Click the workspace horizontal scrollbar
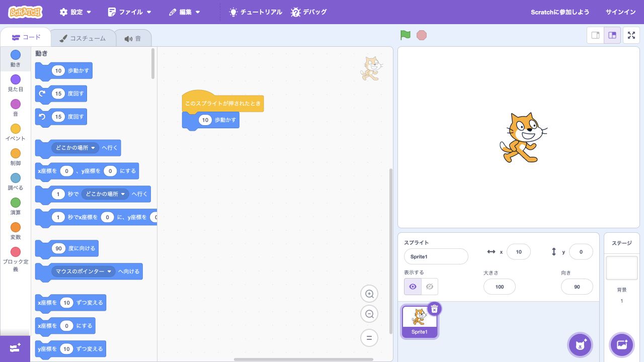This screenshot has width=644, height=362. [x=303, y=359]
